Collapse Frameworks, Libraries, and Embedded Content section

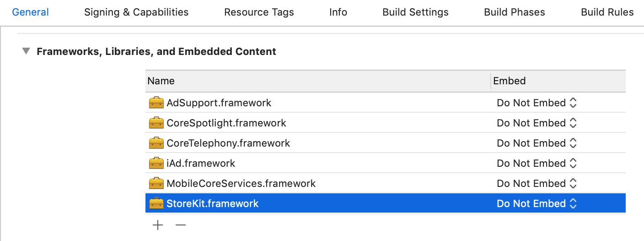click(x=26, y=51)
